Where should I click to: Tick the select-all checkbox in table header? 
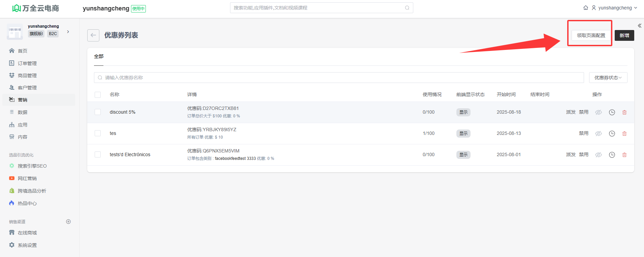point(98,95)
